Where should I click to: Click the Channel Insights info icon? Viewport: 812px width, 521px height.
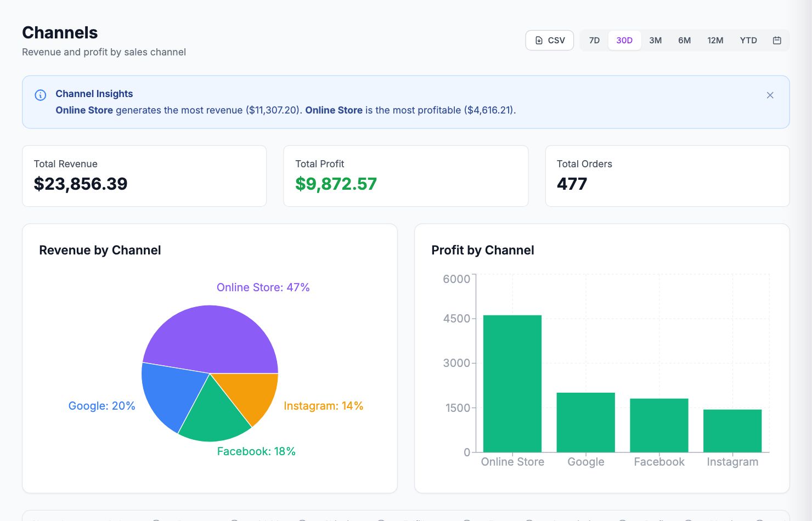(41, 95)
